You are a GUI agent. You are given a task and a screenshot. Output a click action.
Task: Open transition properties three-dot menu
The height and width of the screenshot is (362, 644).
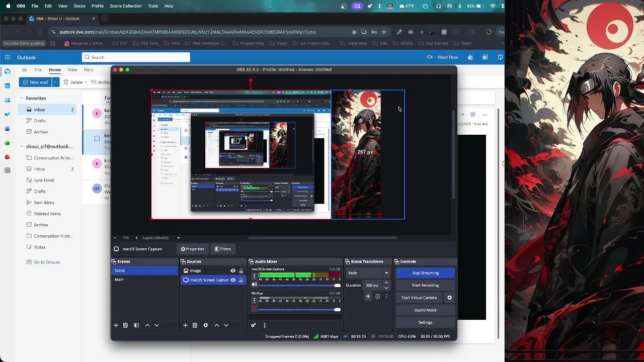coord(386,297)
